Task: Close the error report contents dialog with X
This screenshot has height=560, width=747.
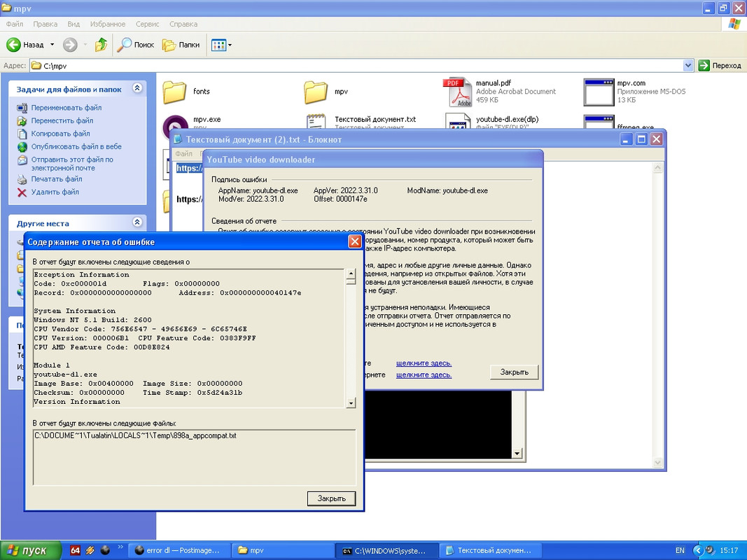Action: [354, 241]
